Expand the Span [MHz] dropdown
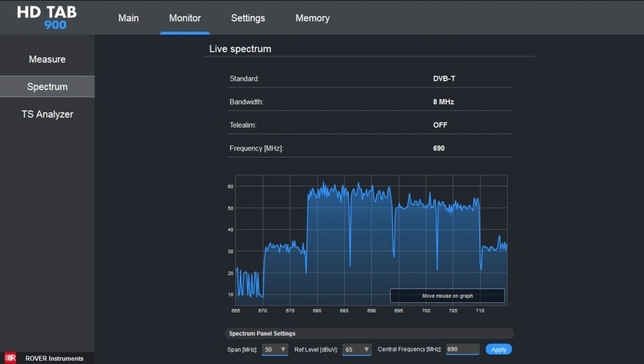Viewport: 644px width, 364px height. click(275, 350)
